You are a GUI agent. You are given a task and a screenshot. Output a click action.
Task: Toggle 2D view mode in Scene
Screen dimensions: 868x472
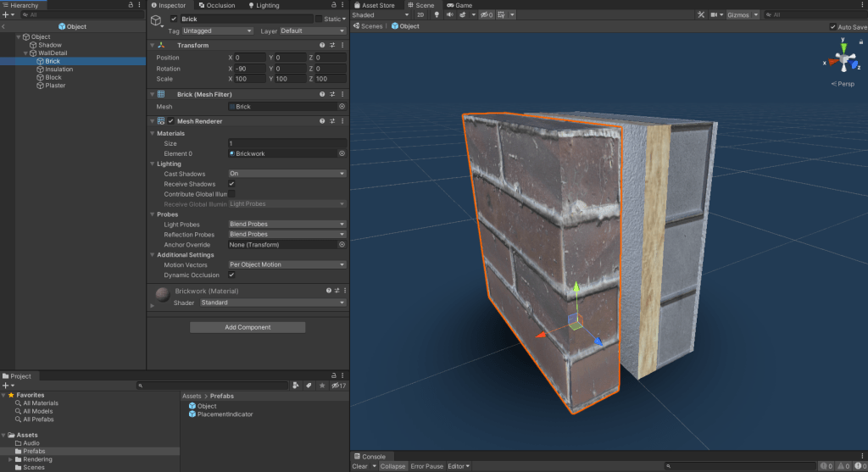point(420,15)
